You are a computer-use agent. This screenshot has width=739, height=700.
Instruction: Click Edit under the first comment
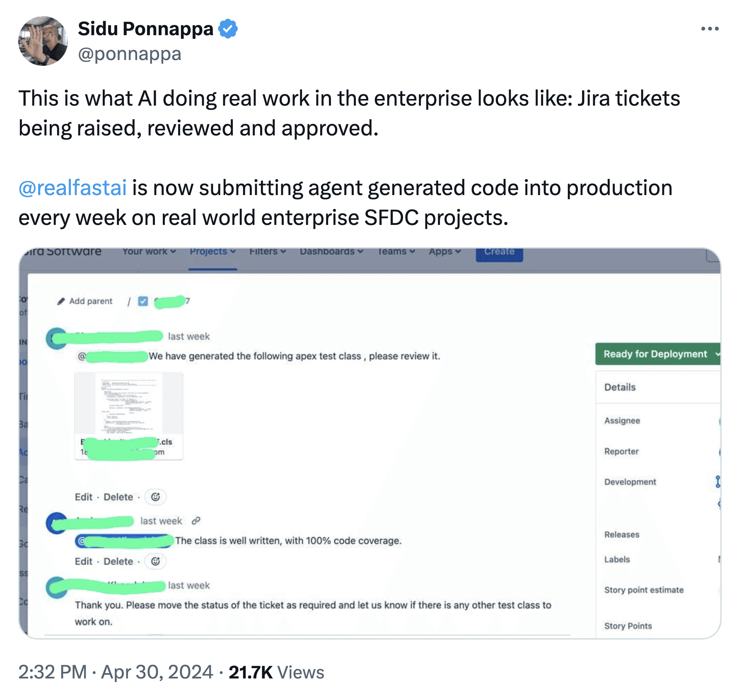click(x=83, y=497)
